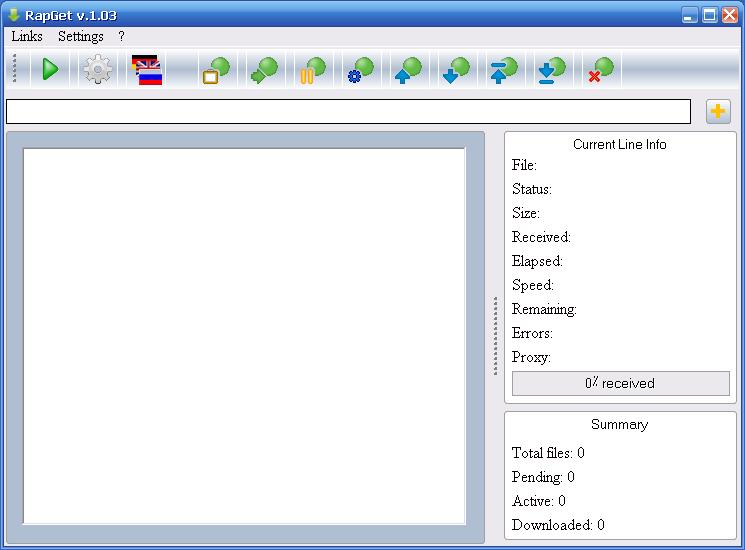Viewport: 745px width, 550px height.
Task: Move link up with blue up arrow
Action: click(409, 70)
